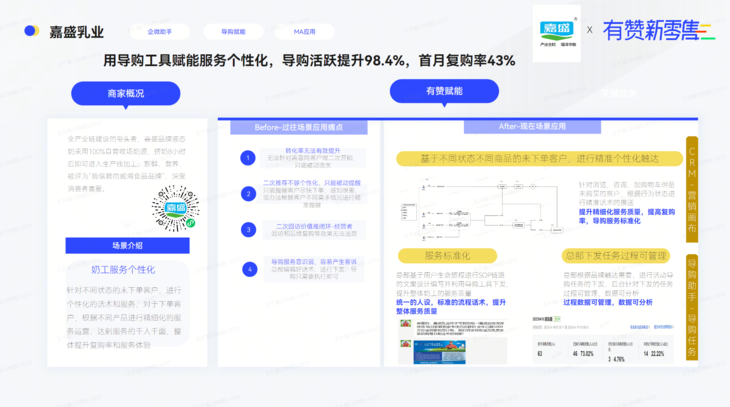
Task: Click the 场景介绍 blue bar
Action: [128, 245]
